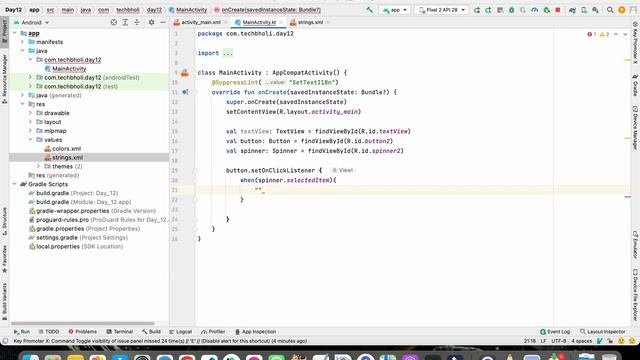Click the errors count indicator in editor

pos(592,34)
